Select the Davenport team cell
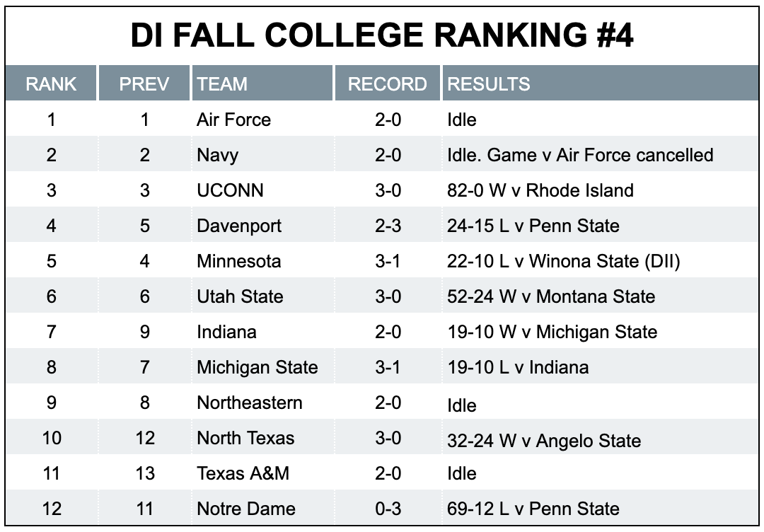This screenshot has height=532, width=764. coord(239,226)
